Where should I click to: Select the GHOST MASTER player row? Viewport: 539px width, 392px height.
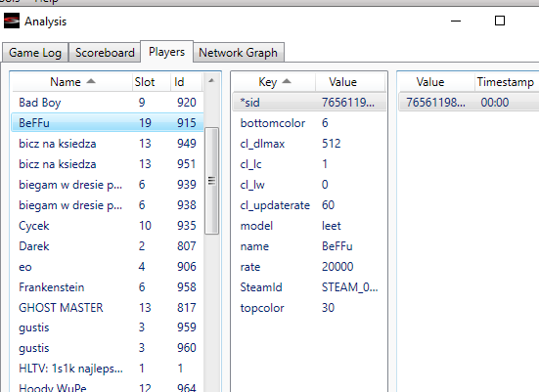point(108,308)
